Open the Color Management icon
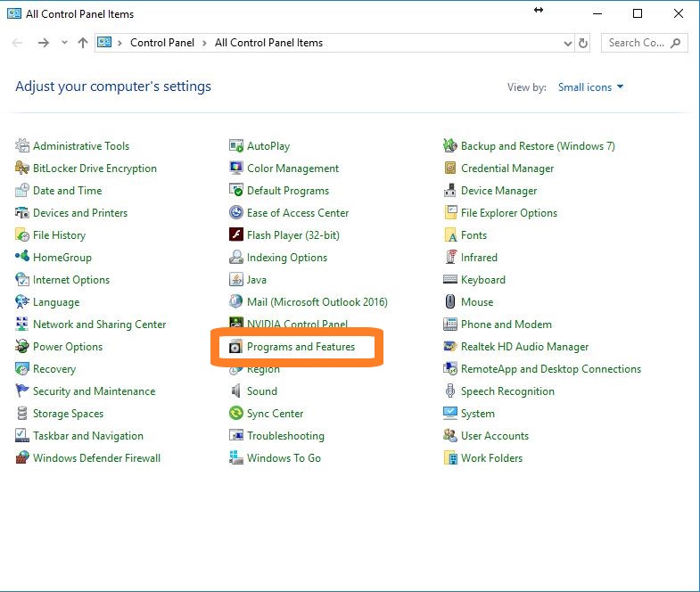The height and width of the screenshot is (592, 700). tap(236, 168)
